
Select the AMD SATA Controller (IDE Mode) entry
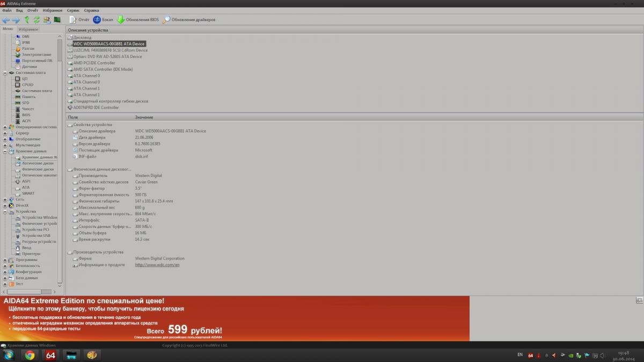tap(103, 69)
